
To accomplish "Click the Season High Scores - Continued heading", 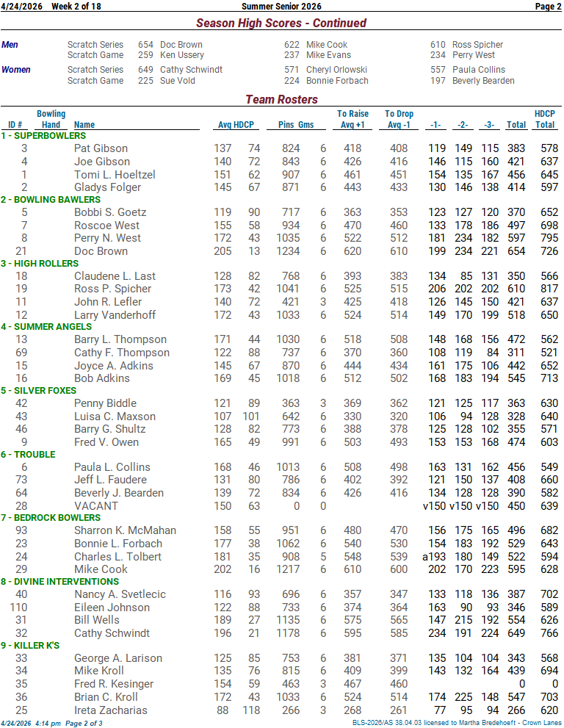I will point(281,24).
